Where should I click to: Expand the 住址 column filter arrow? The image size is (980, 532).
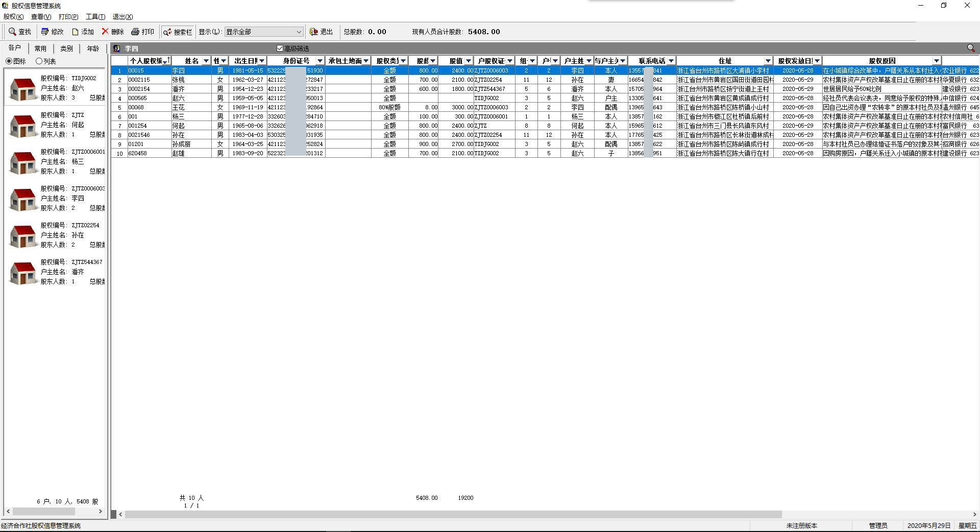768,61
